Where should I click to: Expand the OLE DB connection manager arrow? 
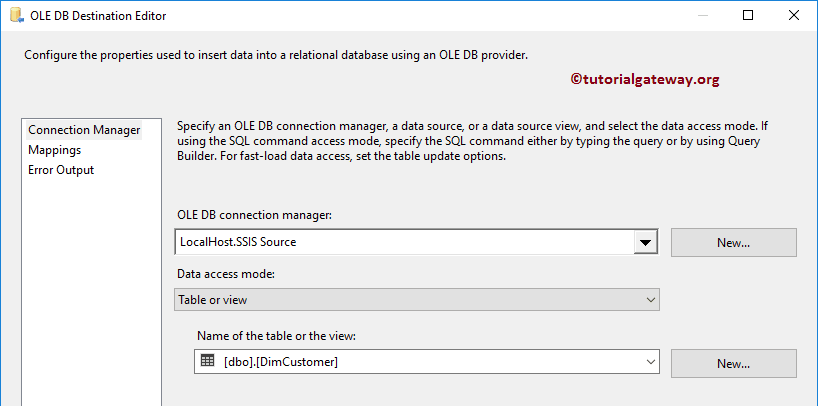(646, 242)
